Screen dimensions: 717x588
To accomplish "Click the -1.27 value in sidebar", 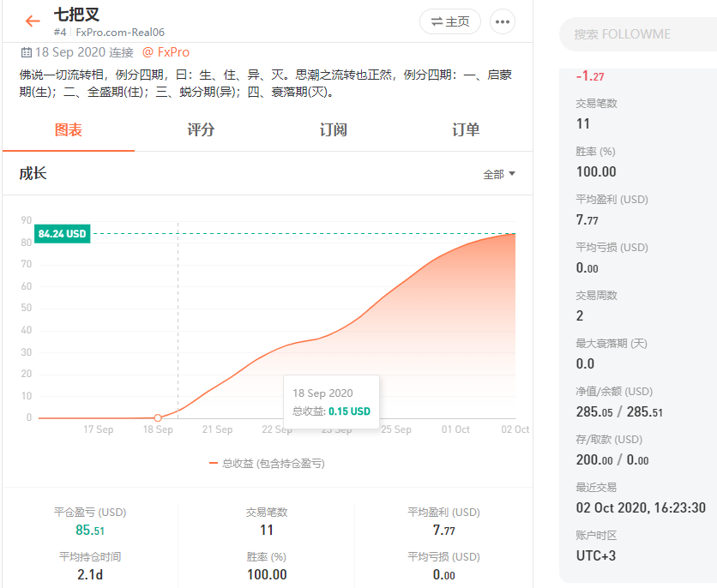I will coord(590,75).
